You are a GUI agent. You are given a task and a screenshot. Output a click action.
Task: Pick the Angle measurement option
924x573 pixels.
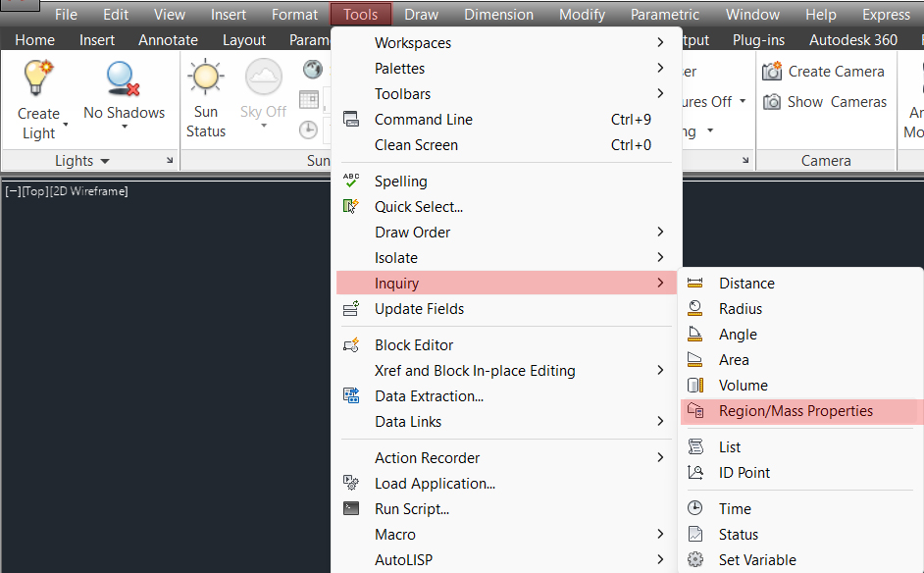pyautogui.click(x=738, y=335)
